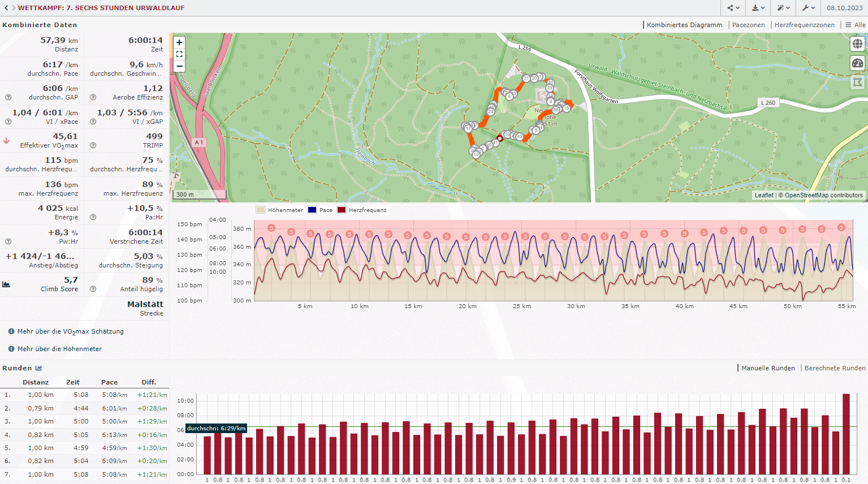Zoom in on the map
This screenshot has height=484, width=868.
coord(179,42)
